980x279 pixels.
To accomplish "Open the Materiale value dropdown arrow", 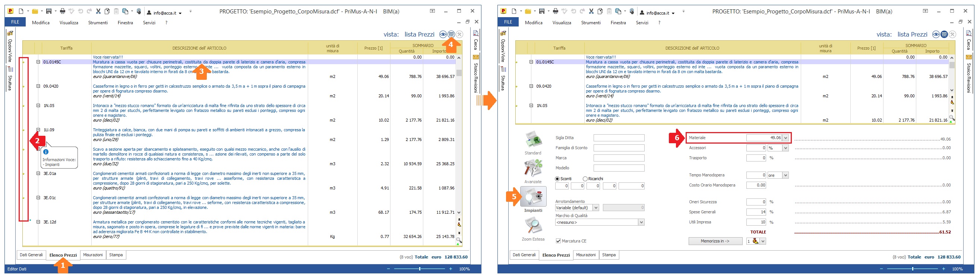I will [785, 138].
